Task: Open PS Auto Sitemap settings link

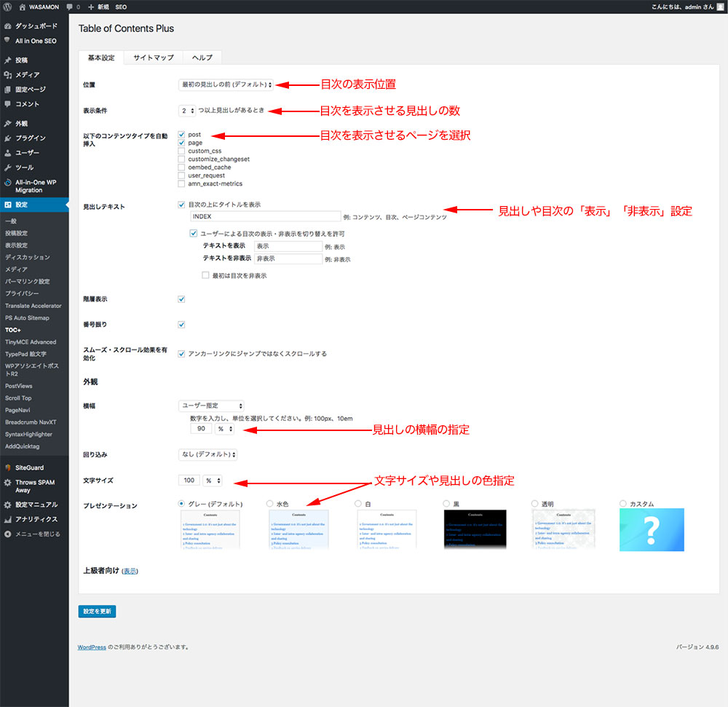Action: (x=27, y=318)
